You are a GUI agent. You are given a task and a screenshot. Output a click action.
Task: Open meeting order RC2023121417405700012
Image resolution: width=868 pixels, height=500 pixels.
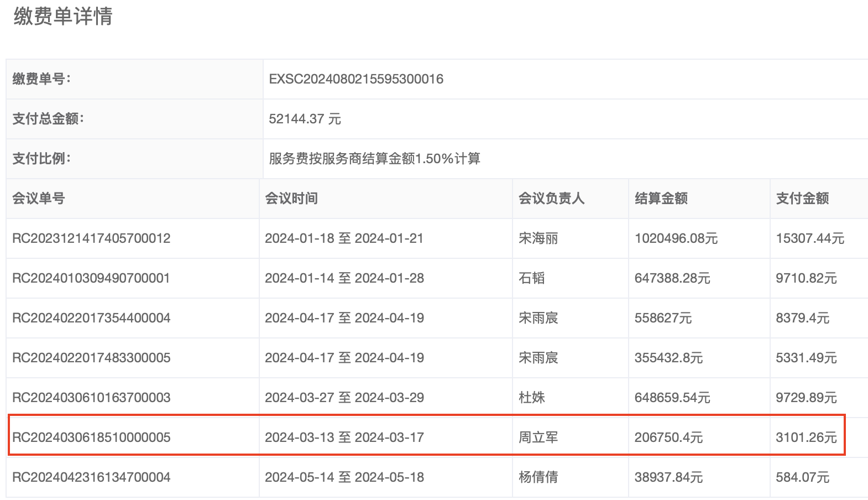(x=91, y=238)
